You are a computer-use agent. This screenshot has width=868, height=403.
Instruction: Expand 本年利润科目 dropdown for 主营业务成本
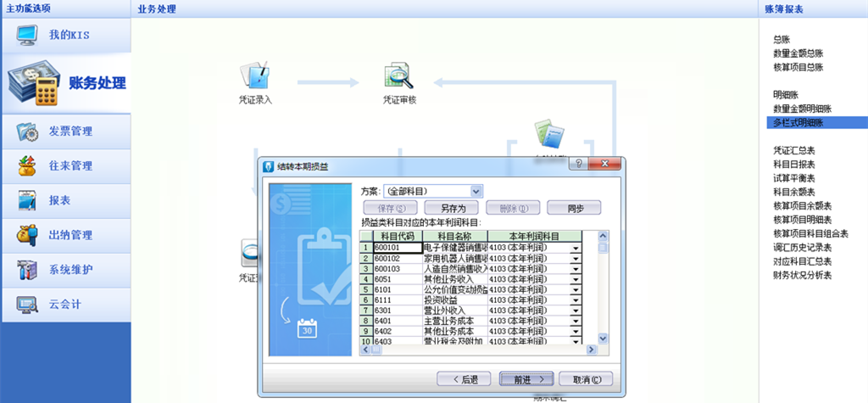click(576, 321)
